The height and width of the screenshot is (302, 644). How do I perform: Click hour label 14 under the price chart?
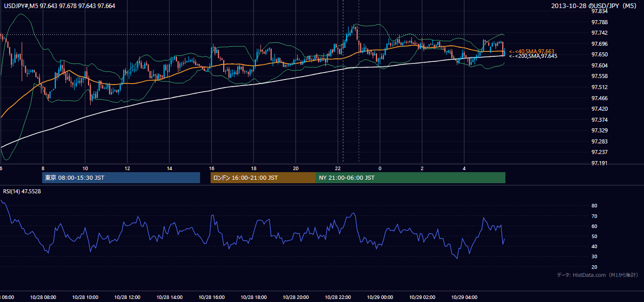point(170,168)
